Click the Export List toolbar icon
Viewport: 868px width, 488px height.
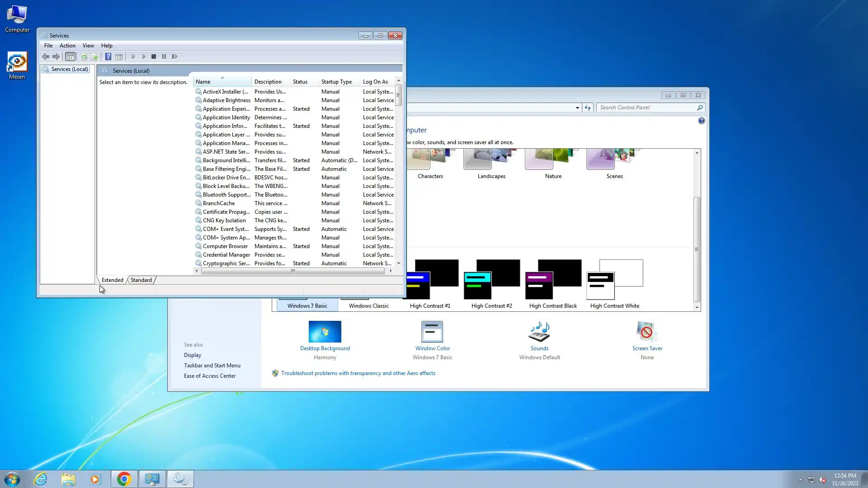coord(94,57)
